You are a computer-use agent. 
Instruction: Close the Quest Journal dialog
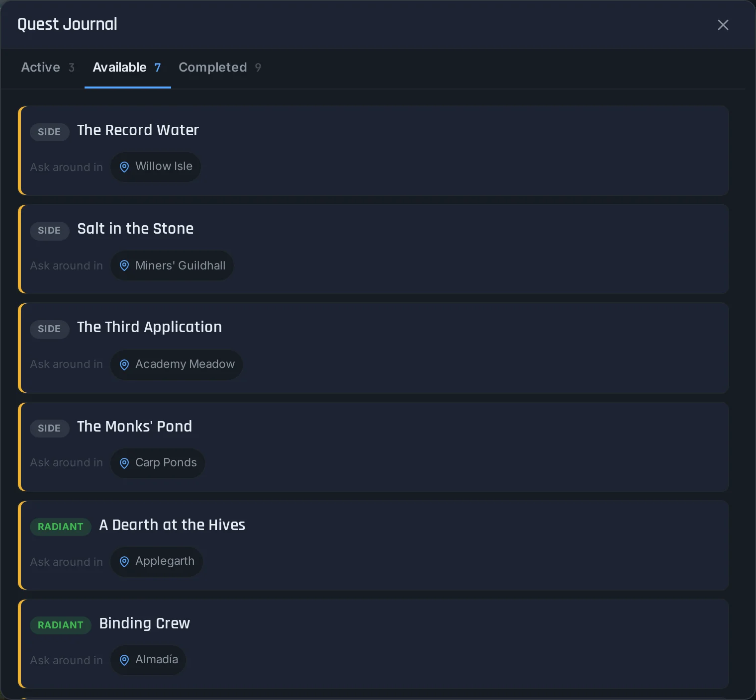tap(723, 25)
